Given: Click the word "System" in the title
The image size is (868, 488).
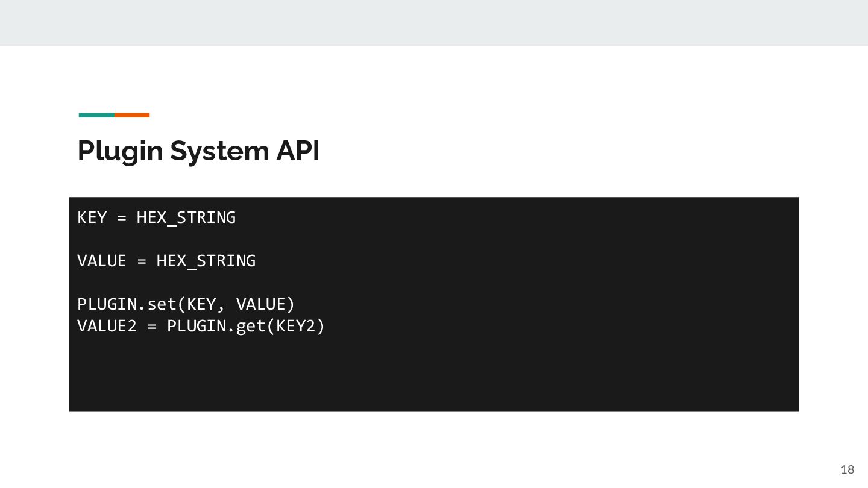Looking at the screenshot, I should click(x=219, y=151).
